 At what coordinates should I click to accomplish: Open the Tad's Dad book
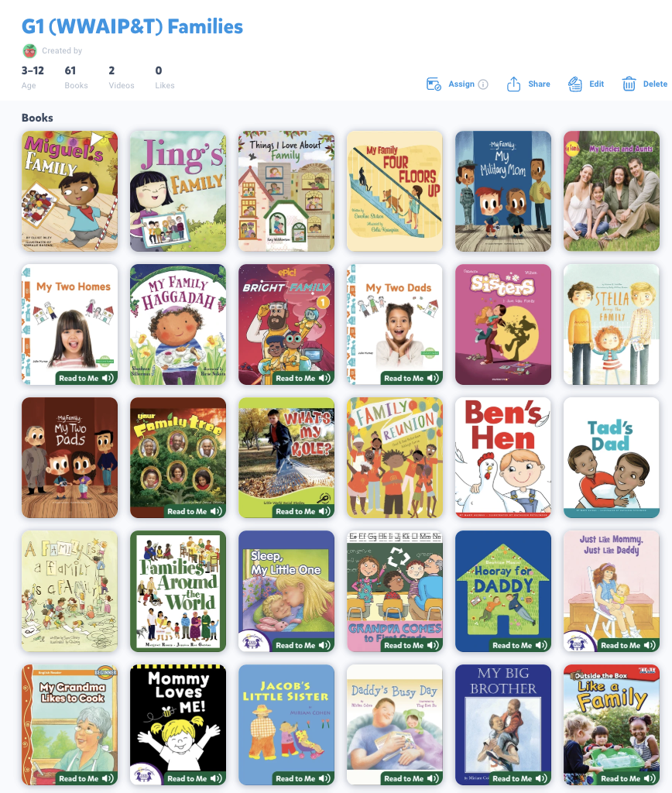tap(612, 458)
